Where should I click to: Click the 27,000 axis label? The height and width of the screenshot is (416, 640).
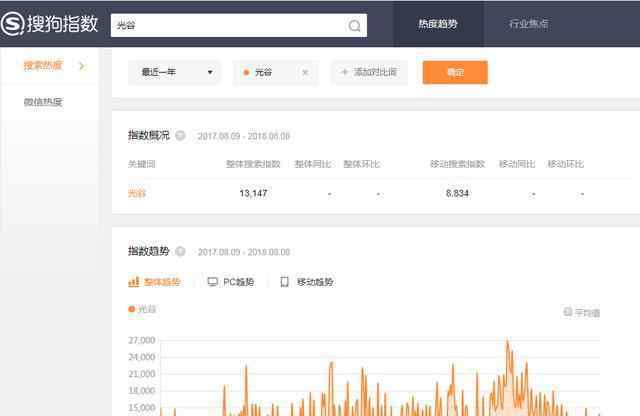tap(142, 340)
